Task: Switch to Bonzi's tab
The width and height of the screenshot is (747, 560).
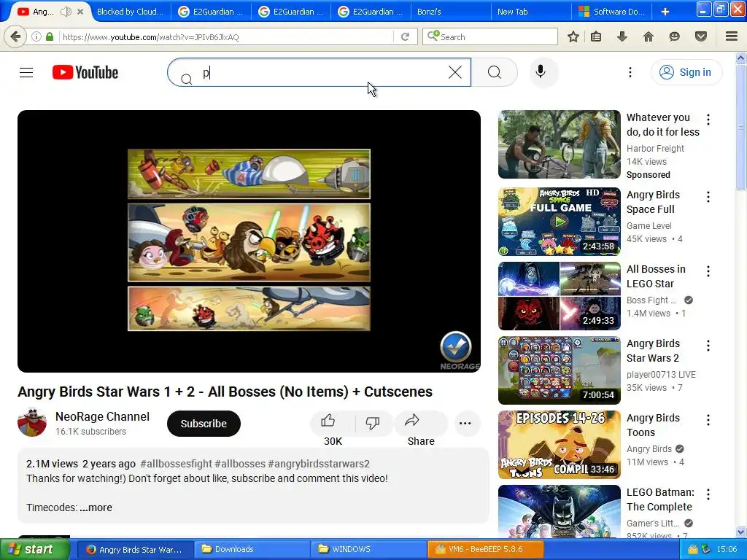Action: 450,12
